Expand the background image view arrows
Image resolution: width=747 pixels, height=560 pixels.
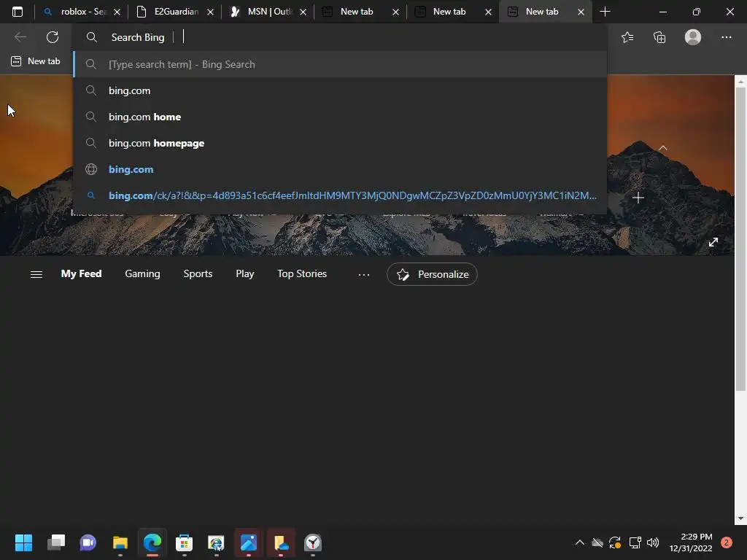(713, 242)
